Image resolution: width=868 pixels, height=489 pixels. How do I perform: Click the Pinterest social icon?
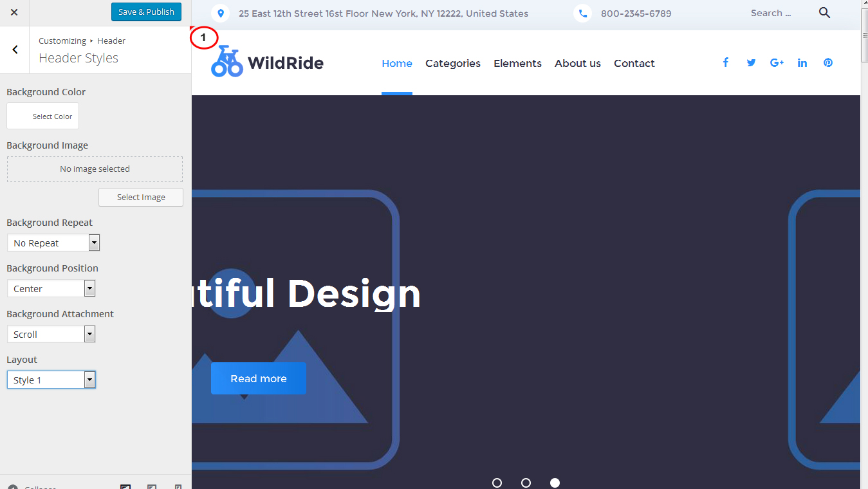pos(828,62)
